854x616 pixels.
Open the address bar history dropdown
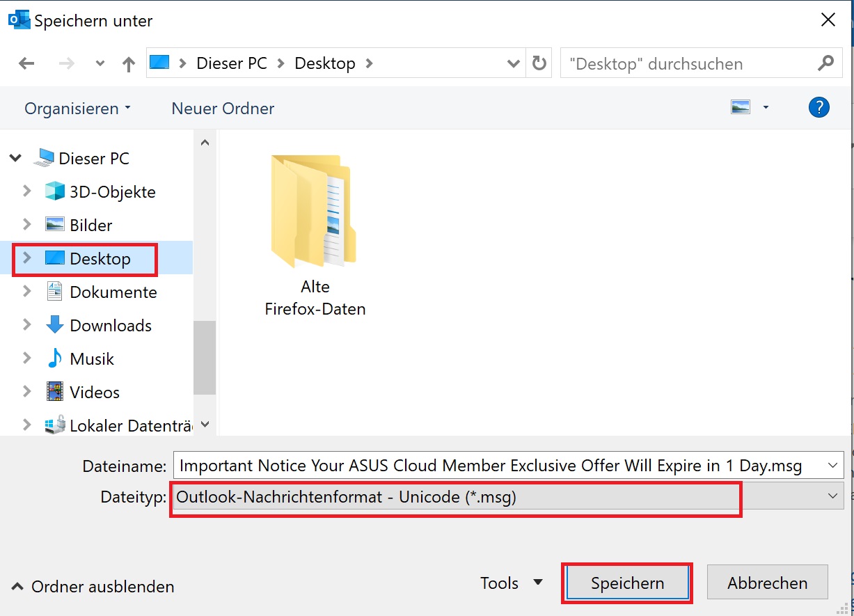[x=514, y=63]
